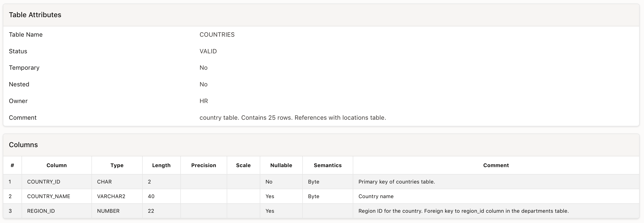Click row number 1 in Columns table

(12, 182)
